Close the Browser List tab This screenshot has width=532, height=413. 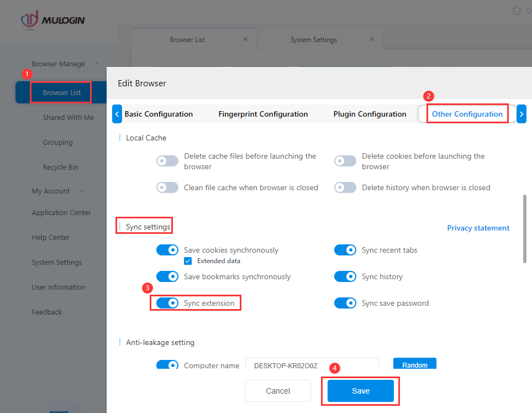[x=245, y=39]
